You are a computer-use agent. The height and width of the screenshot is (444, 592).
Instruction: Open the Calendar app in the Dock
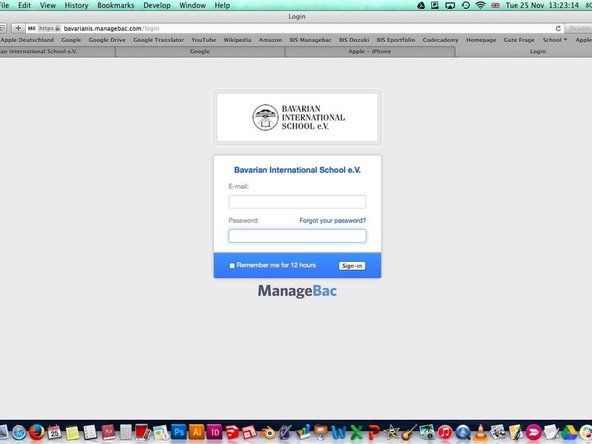point(54,432)
